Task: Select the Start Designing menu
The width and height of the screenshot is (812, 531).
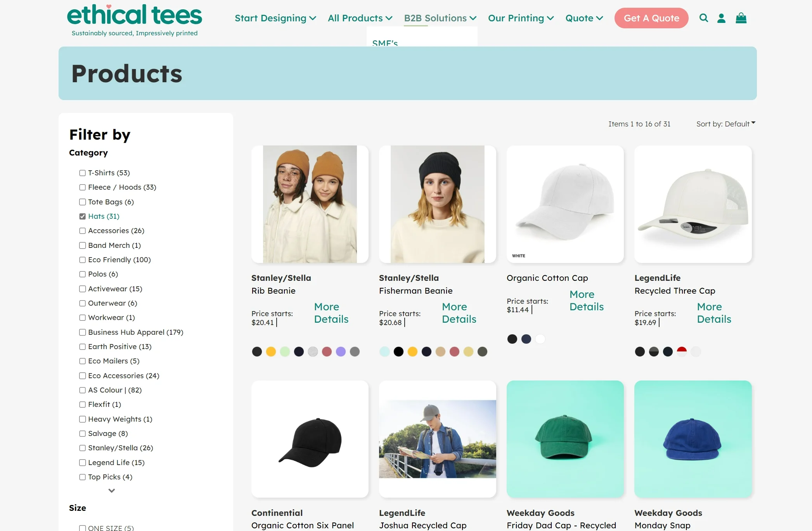Action: point(275,18)
